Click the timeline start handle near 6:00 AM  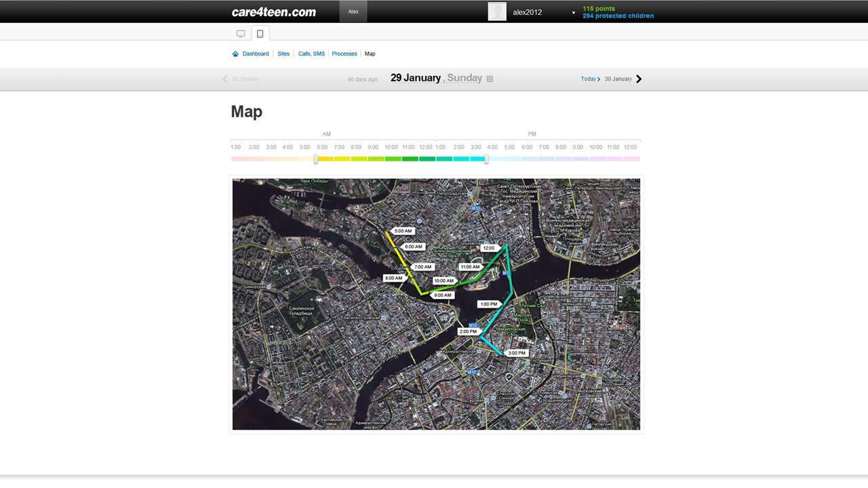[x=316, y=159]
